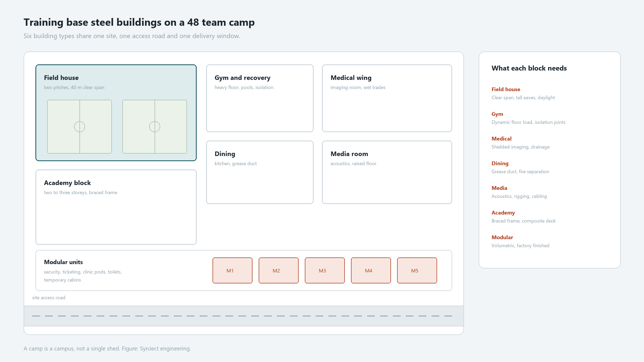Select the Academy block card

tap(116, 207)
